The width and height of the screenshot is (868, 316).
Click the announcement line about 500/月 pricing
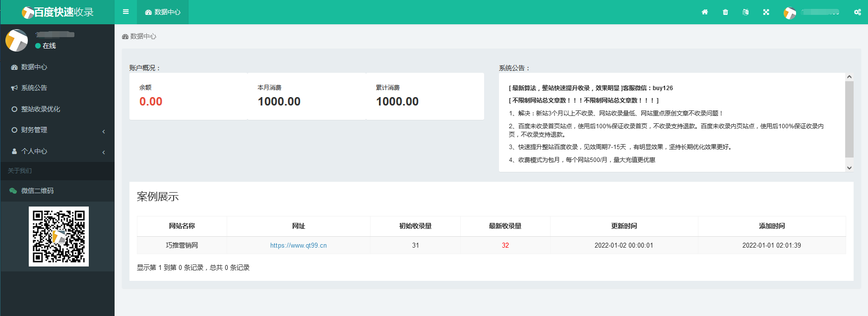(582, 160)
